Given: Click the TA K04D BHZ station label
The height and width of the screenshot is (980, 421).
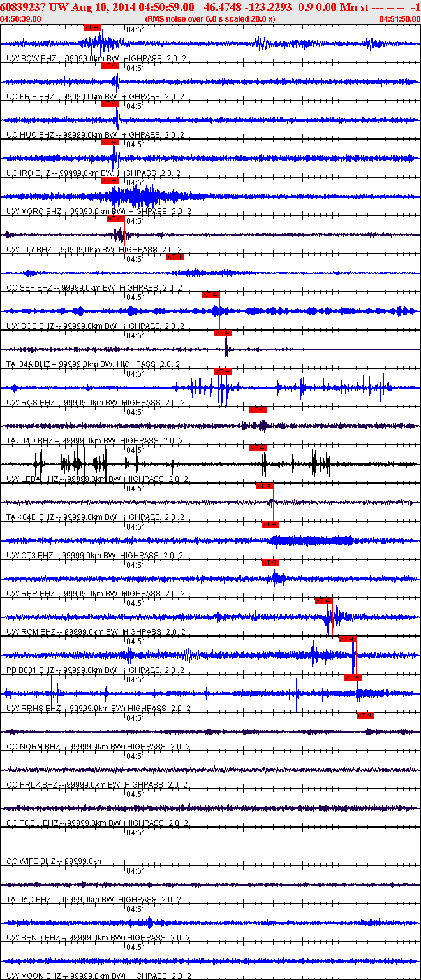Looking at the screenshot, I should point(29,517).
